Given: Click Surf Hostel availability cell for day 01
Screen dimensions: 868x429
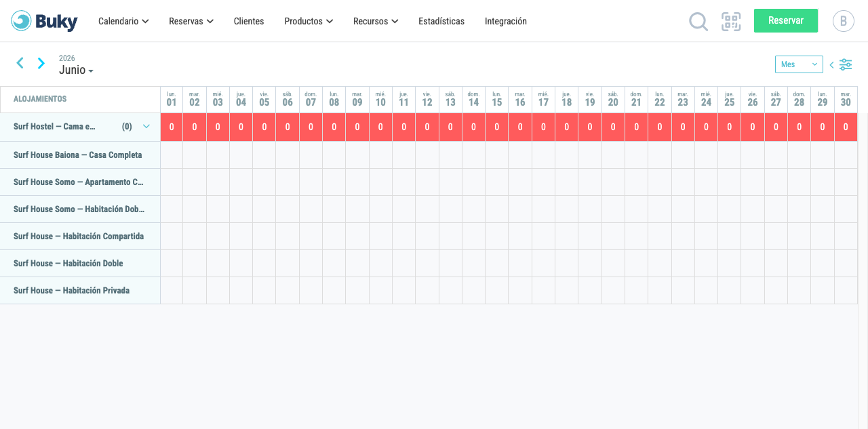Looking at the screenshot, I should coord(172,127).
